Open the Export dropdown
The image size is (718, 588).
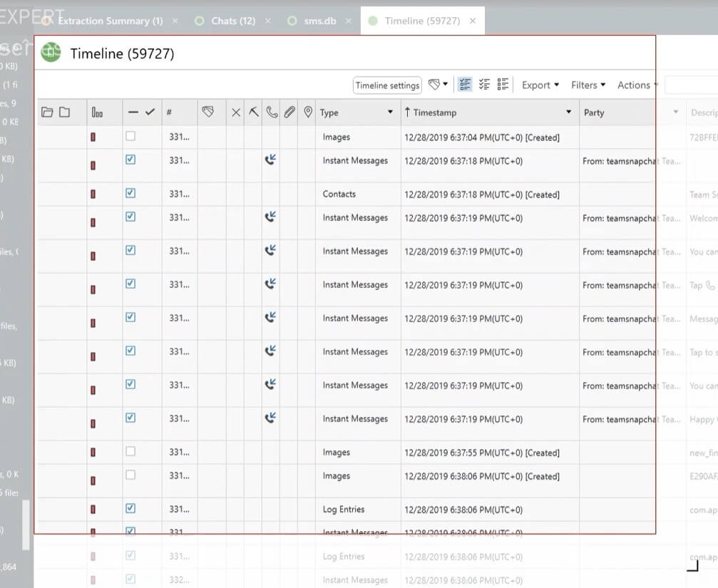(540, 85)
